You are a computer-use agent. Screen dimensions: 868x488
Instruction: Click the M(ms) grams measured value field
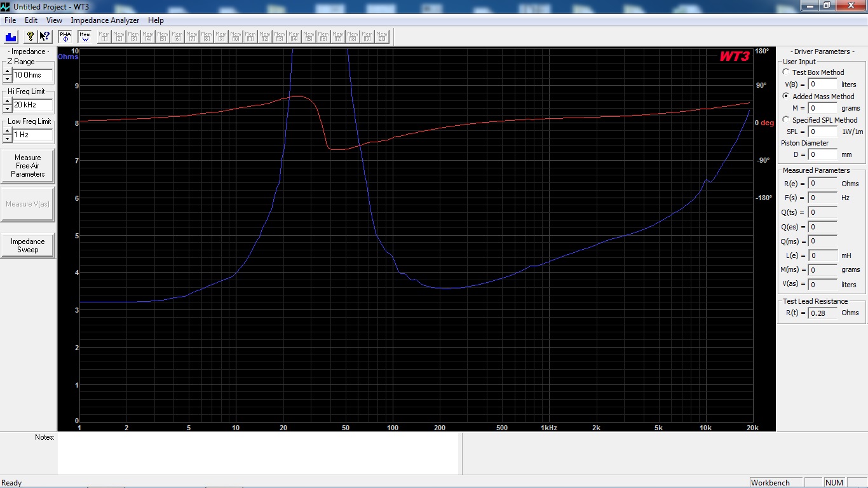pos(823,270)
